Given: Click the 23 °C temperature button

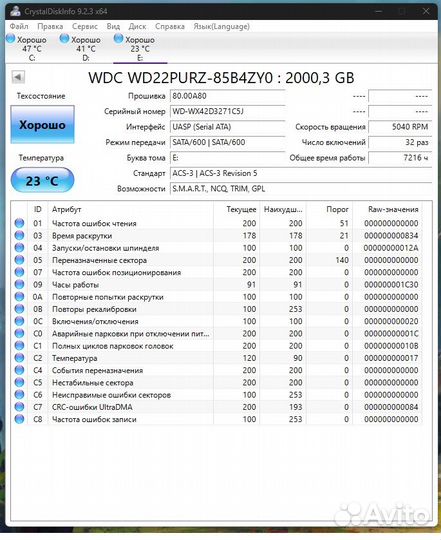Looking at the screenshot, I should click(42, 180).
